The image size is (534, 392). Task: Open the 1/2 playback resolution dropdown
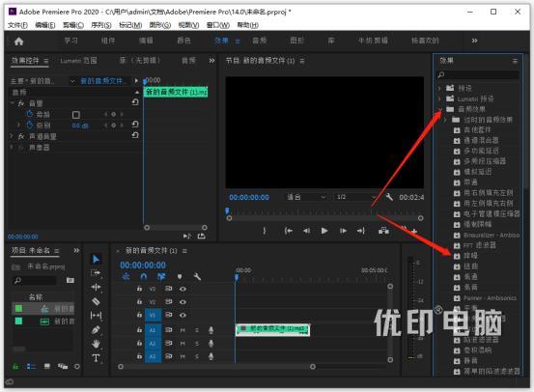coord(356,197)
